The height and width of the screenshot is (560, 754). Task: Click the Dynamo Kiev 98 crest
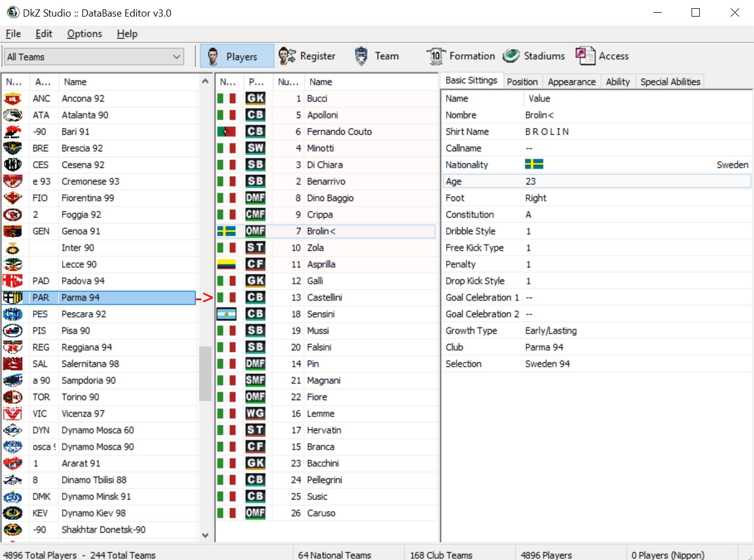(x=13, y=513)
